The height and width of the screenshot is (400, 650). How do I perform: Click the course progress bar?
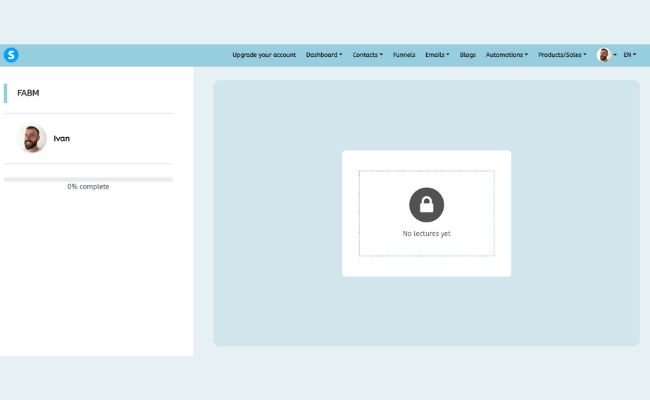pos(88,179)
